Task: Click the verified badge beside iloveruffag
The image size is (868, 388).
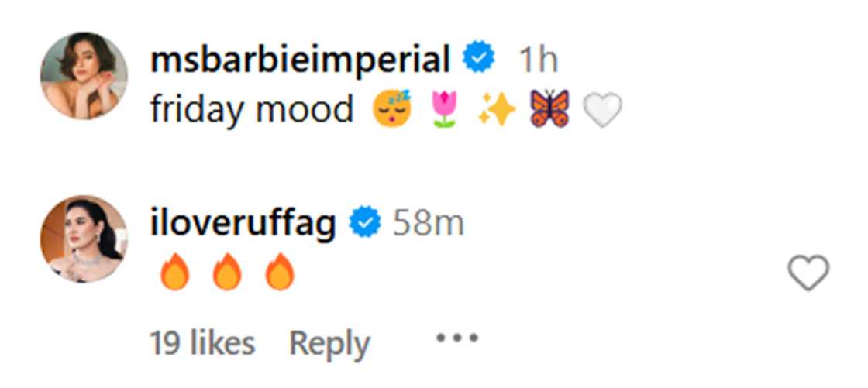Action: click(364, 224)
